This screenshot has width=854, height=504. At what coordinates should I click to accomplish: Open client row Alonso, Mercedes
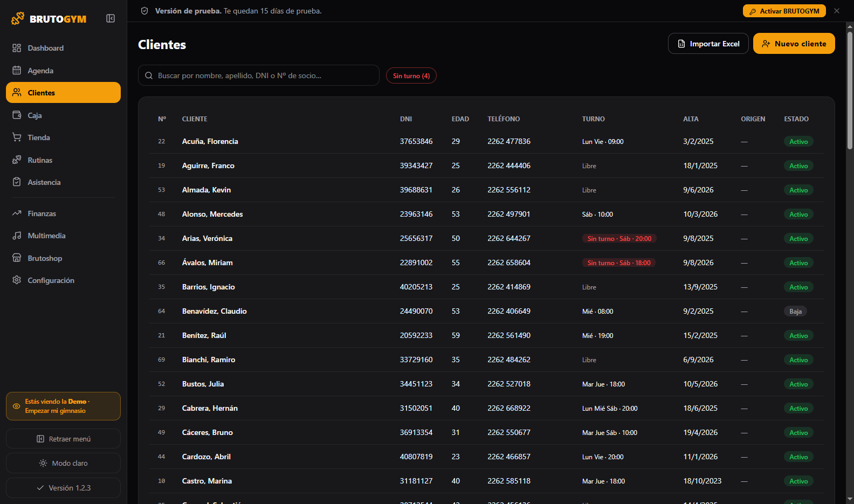click(486, 214)
